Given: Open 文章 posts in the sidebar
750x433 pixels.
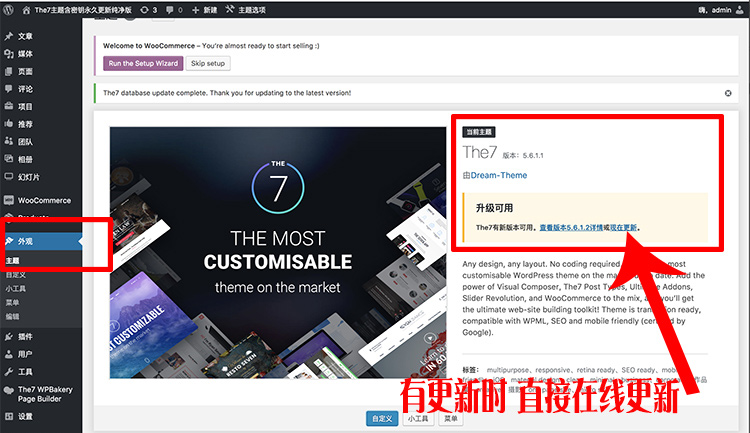Looking at the screenshot, I should 25,36.
